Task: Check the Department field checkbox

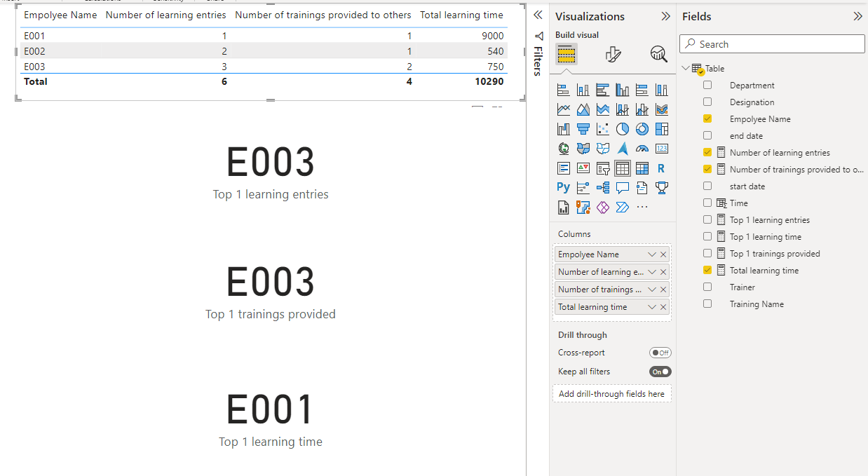Action: 707,85
